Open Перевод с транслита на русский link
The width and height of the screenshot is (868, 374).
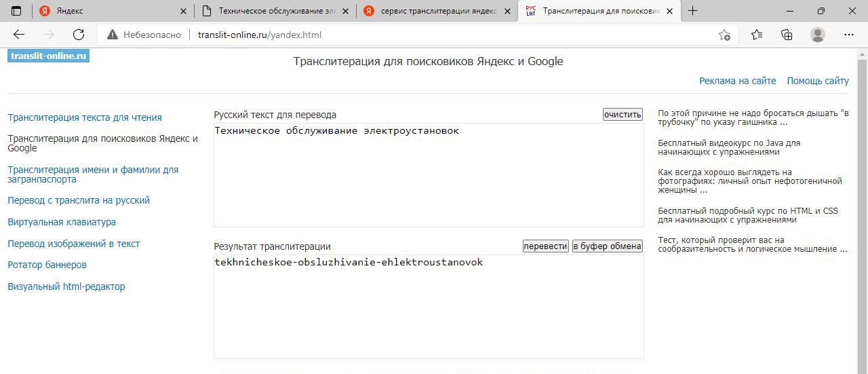pos(79,200)
